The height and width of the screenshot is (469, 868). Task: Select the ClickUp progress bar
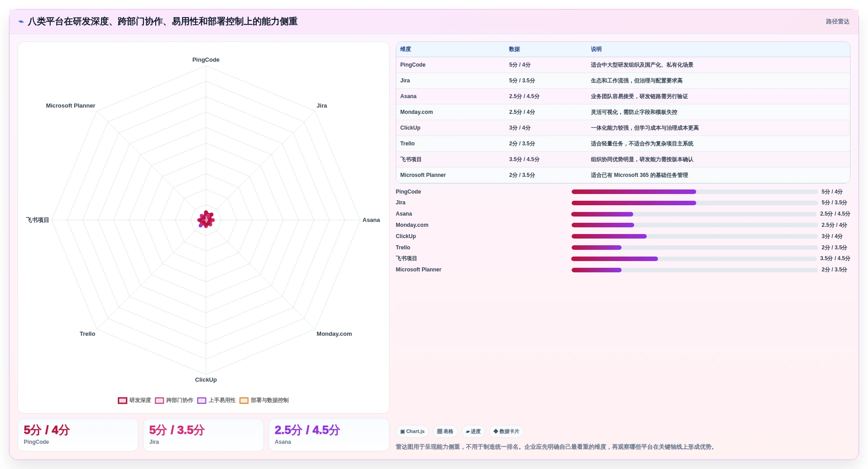tap(694, 236)
